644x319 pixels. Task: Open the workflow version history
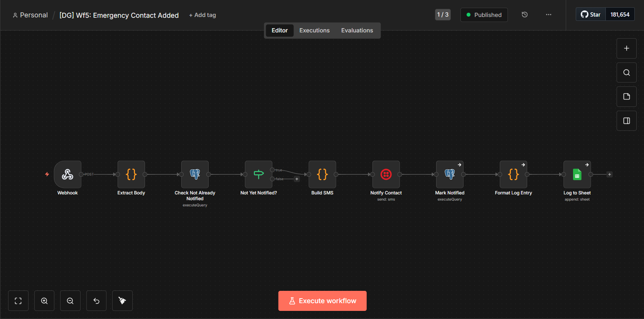[524, 15]
